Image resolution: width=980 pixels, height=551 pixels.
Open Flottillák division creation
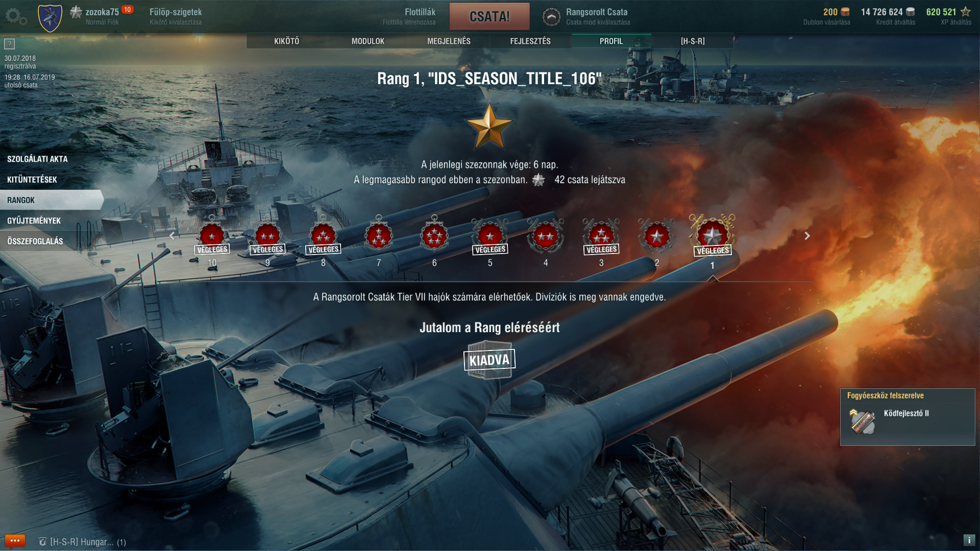point(409,16)
